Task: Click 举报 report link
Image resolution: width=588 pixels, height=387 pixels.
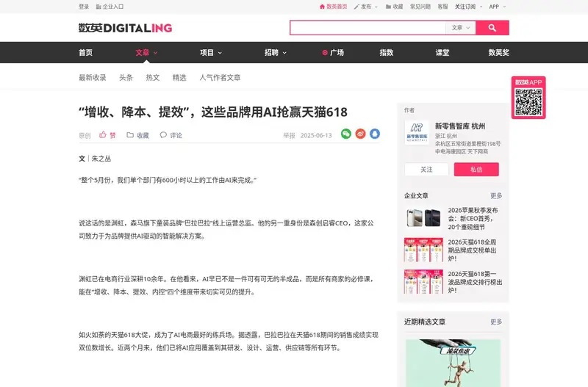Action: click(289, 135)
